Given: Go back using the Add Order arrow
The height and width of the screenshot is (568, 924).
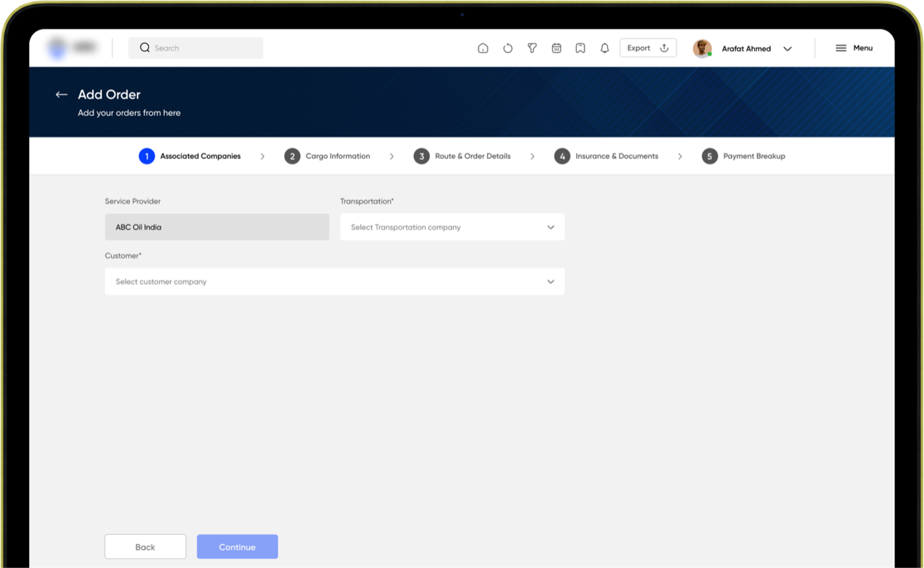Looking at the screenshot, I should point(61,94).
